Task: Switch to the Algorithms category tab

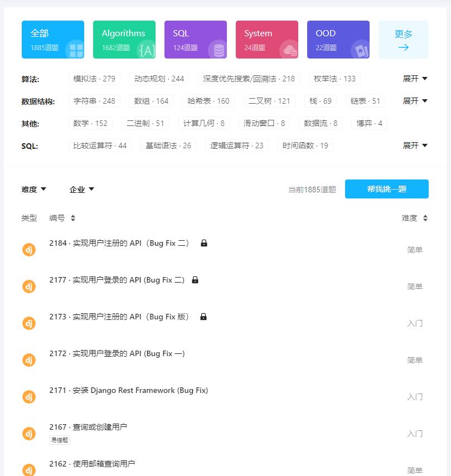Action: point(124,40)
